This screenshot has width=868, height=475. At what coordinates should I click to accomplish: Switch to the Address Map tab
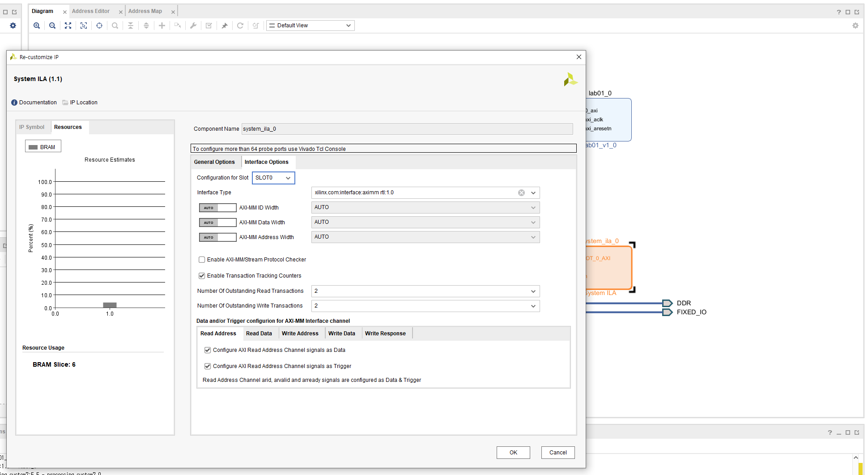pos(145,11)
